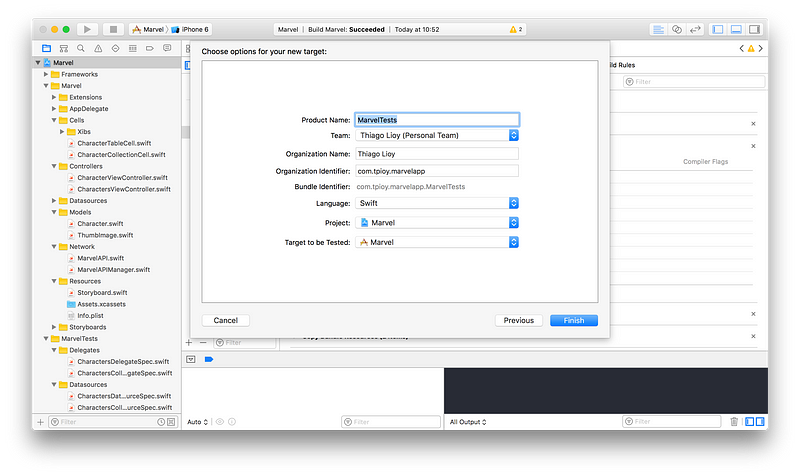
Task: Click the Organization Name field
Action: [437, 154]
